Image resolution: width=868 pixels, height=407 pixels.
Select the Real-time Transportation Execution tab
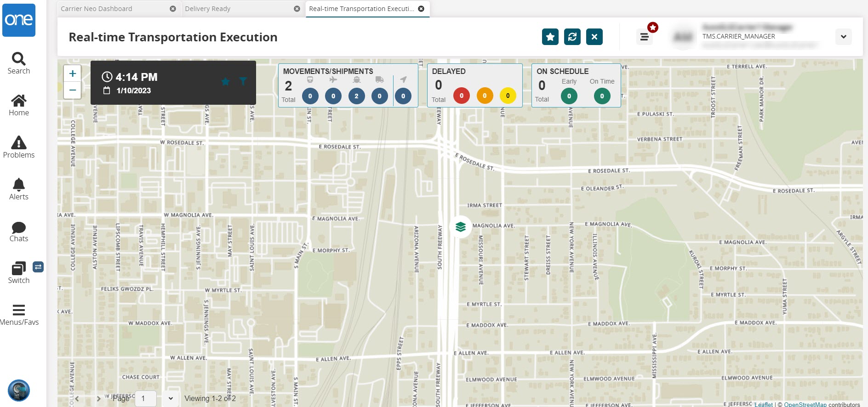(x=361, y=9)
